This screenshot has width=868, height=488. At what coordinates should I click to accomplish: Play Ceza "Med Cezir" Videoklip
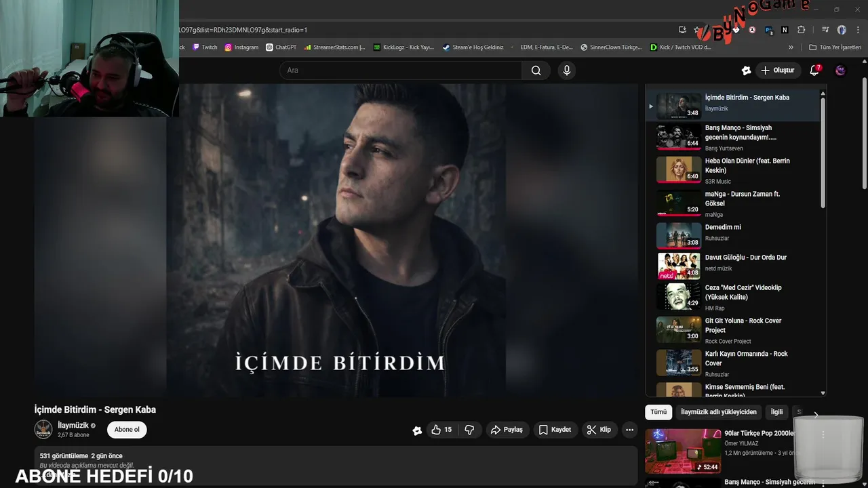(x=732, y=298)
